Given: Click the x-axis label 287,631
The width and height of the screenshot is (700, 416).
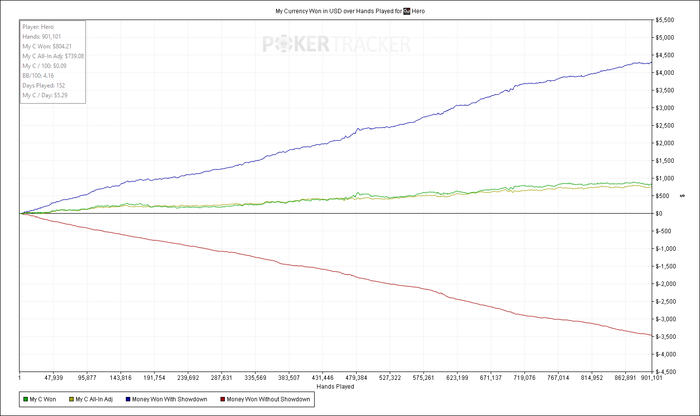Looking at the screenshot, I should coord(221,378).
